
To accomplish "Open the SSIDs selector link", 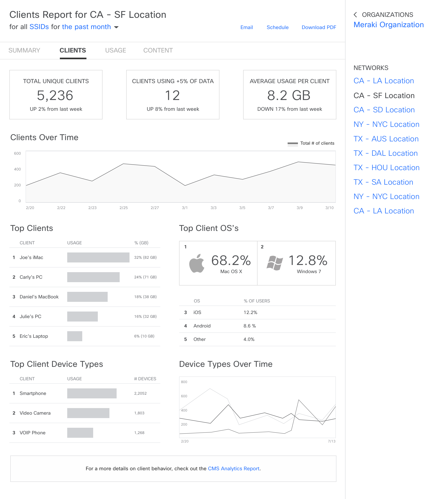I will coord(39,27).
